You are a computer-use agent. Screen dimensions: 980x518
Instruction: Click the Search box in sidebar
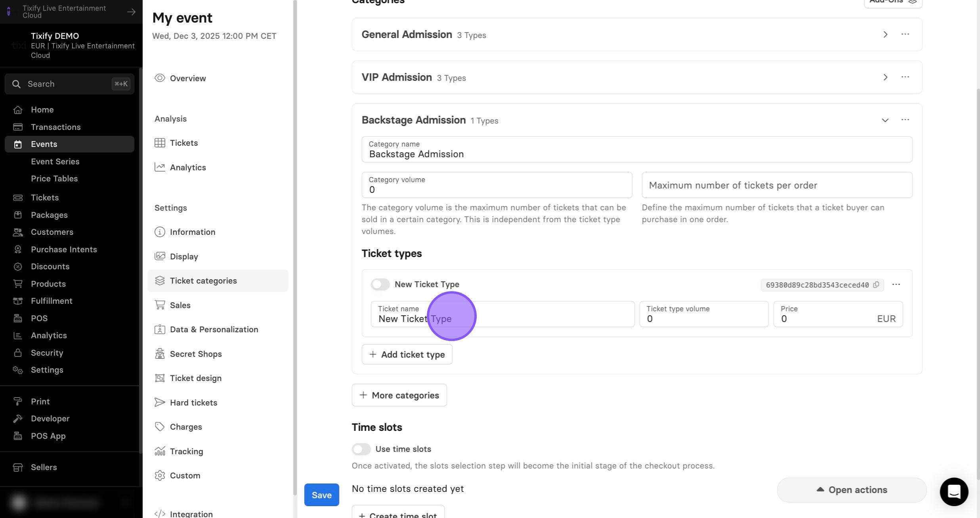tap(69, 84)
